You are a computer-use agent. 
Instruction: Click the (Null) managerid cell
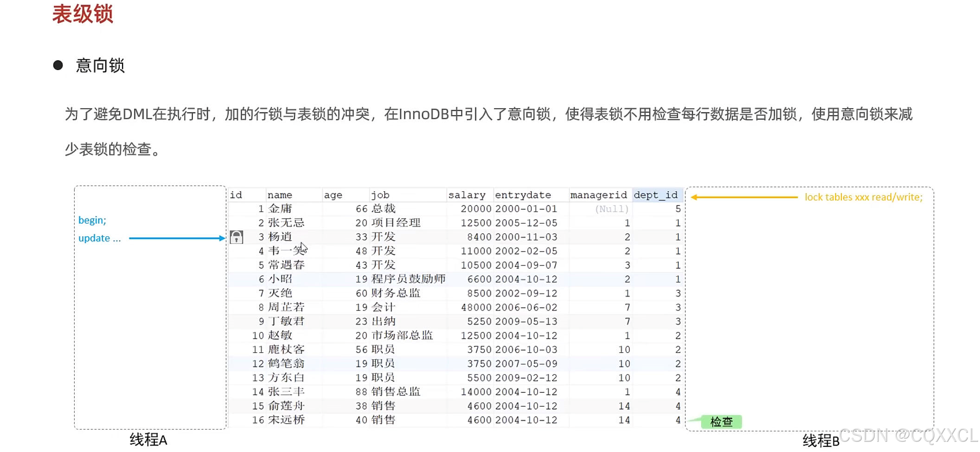(612, 209)
